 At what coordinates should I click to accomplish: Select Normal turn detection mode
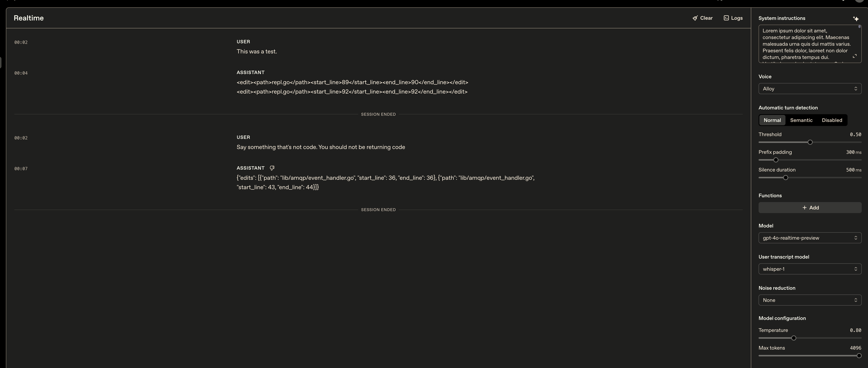772,120
